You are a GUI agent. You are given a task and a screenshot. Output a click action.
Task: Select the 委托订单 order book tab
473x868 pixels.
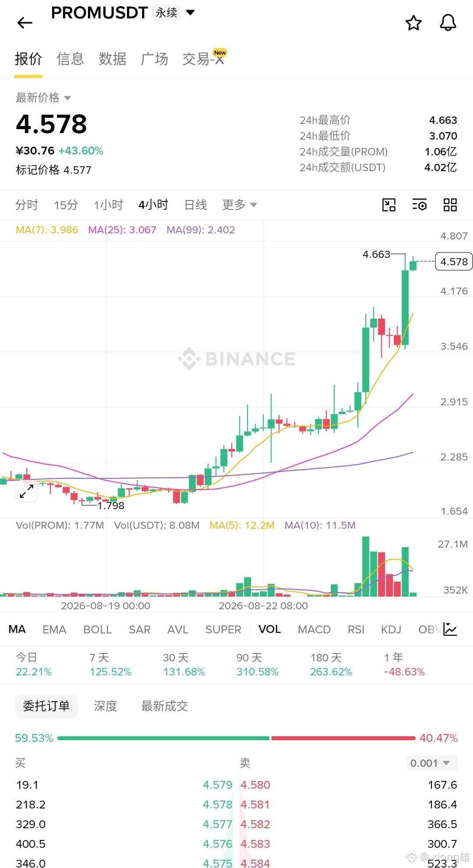click(x=46, y=706)
